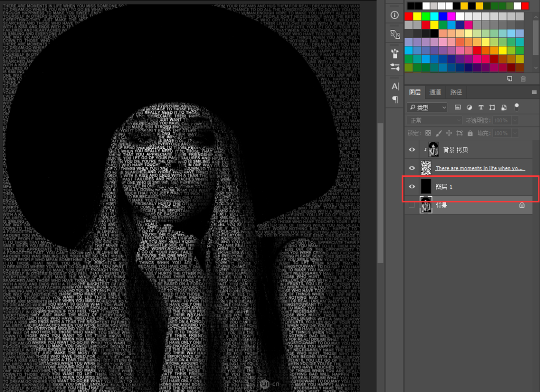The width and height of the screenshot is (540, 392).
Task: Open the Info panel icon
Action: [394, 15]
